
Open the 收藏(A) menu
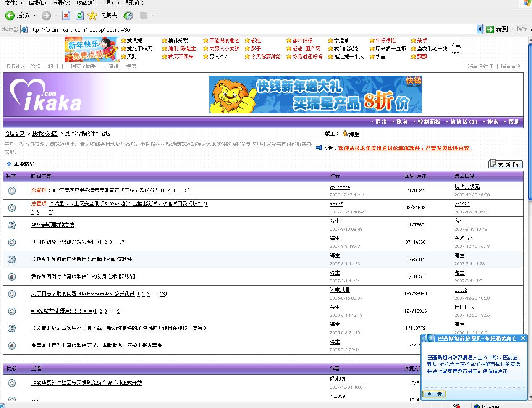86,3
